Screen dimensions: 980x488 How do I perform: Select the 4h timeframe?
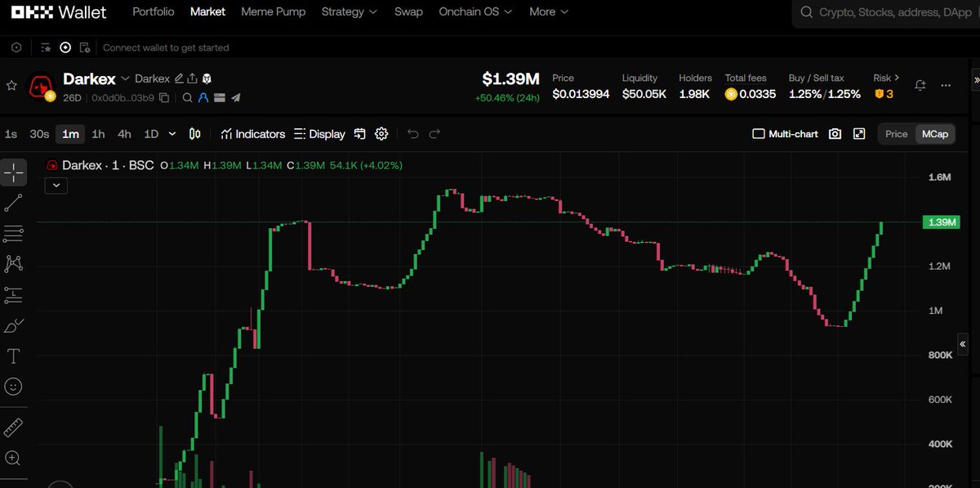pyautogui.click(x=124, y=134)
